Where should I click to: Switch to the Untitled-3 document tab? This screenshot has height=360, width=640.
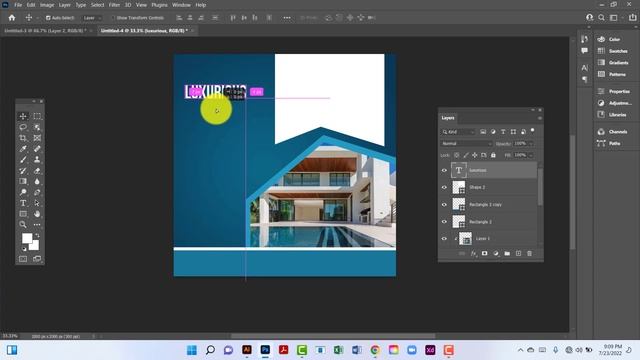pyautogui.click(x=45, y=31)
